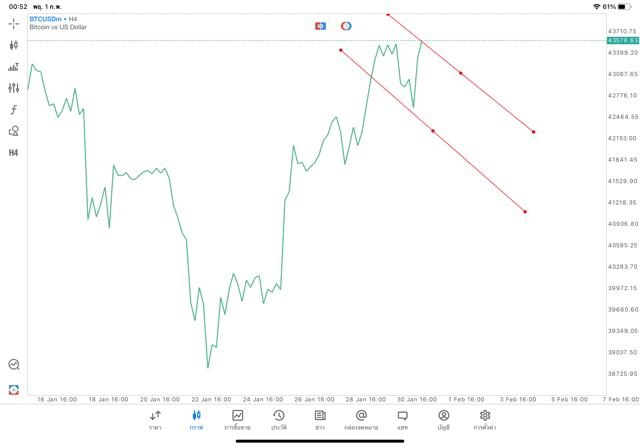Image resolution: width=640 pixels, height=447 pixels.
Task: Open the ข่าว (News) tab
Action: click(x=319, y=420)
